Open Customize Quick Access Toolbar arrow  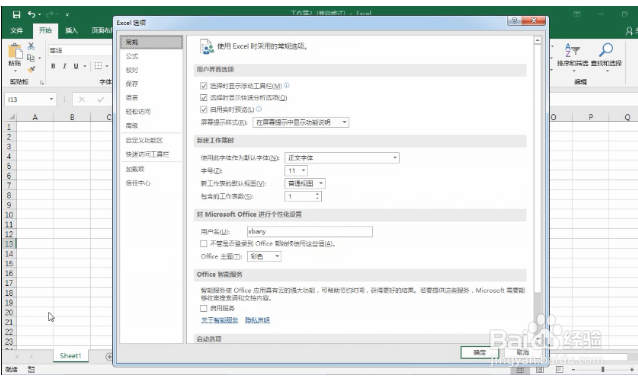67,15
